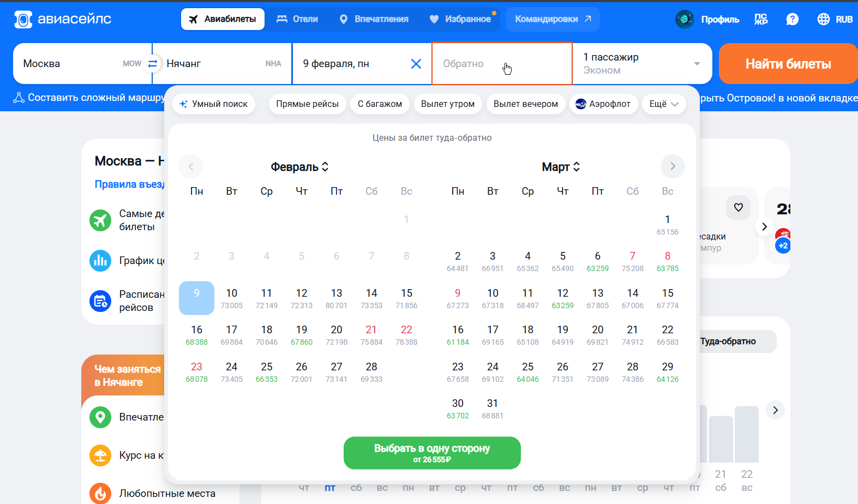Toggle the Вылет вечером filter
858x504 pixels.
526,104
